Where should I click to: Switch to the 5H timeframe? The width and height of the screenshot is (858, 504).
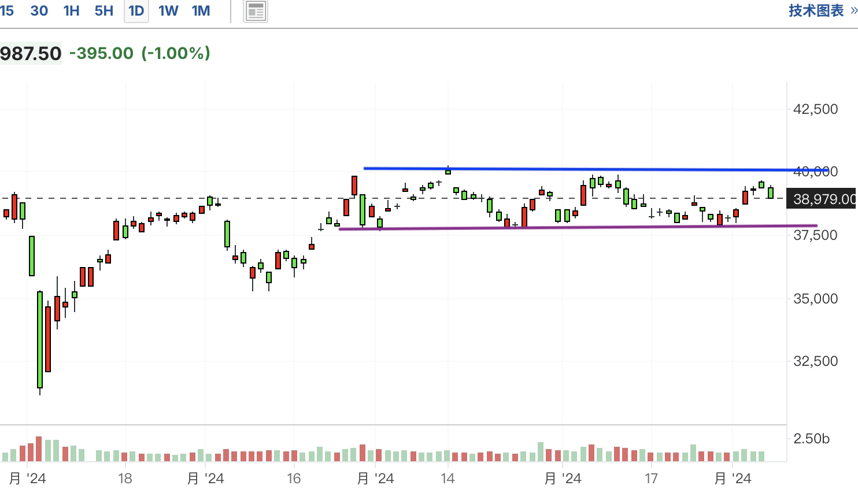pyautogui.click(x=104, y=11)
